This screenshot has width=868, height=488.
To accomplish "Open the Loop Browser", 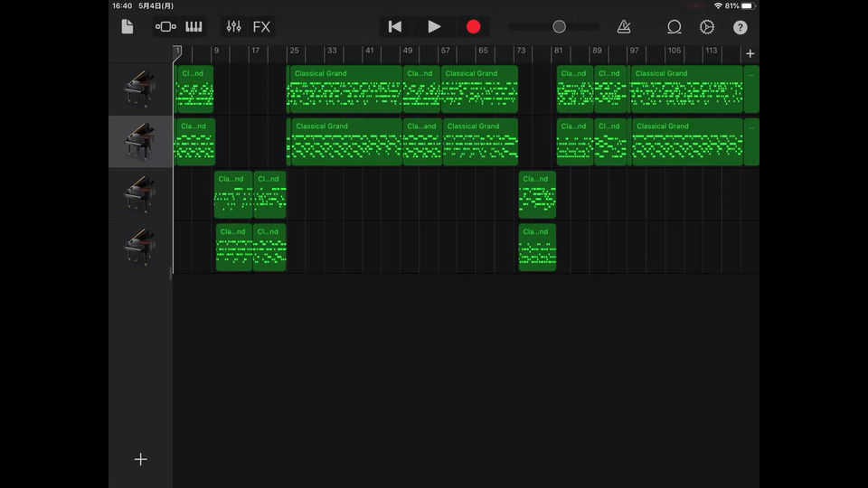I will point(674,27).
